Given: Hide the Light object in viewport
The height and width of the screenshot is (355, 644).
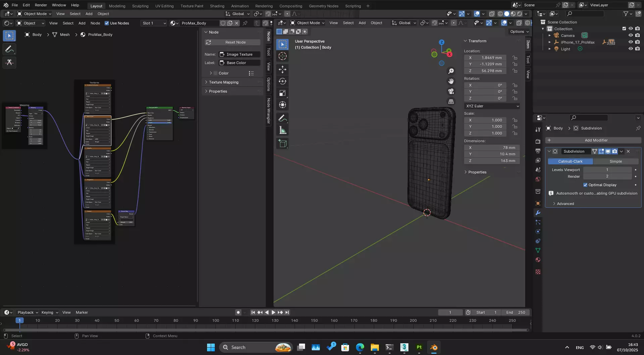Looking at the screenshot, I should tap(631, 49).
